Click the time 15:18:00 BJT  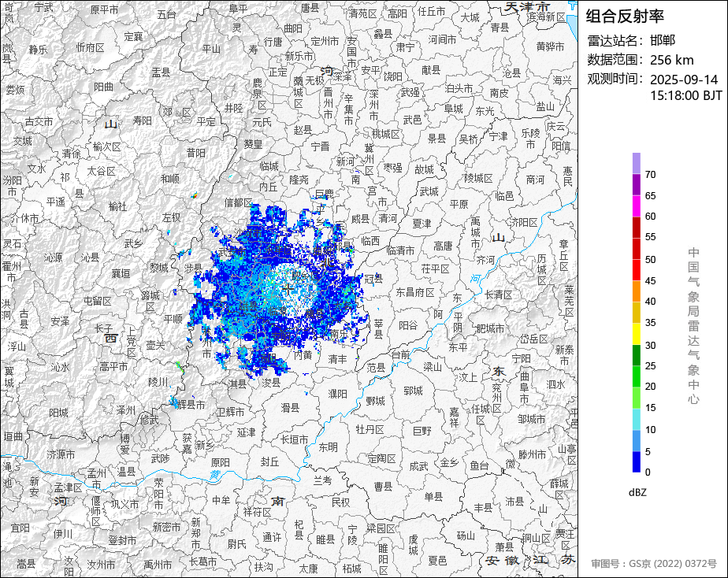pyautogui.click(x=685, y=95)
